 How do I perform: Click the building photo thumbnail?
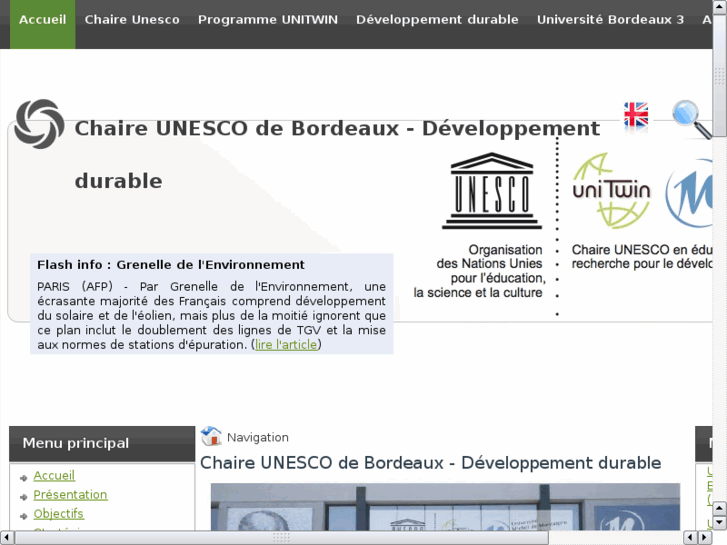pos(445,507)
